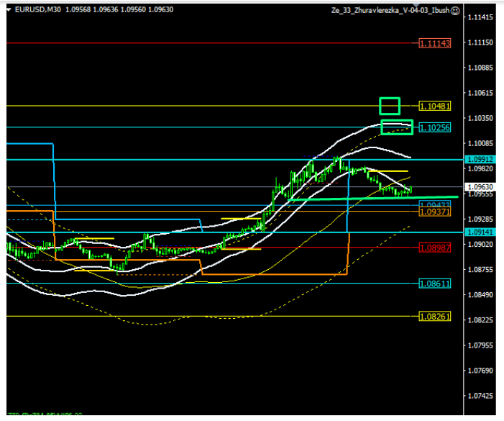Click the 1.10085 value on price scale

(x=480, y=143)
